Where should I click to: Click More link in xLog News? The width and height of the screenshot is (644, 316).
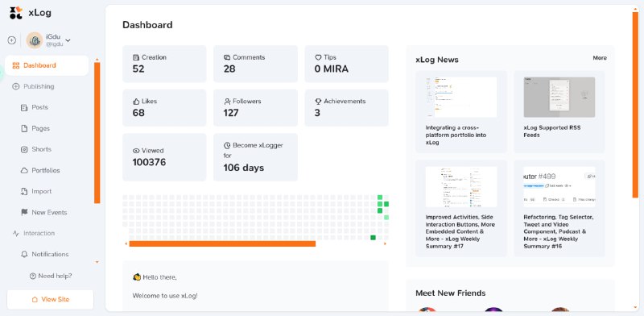coord(600,58)
